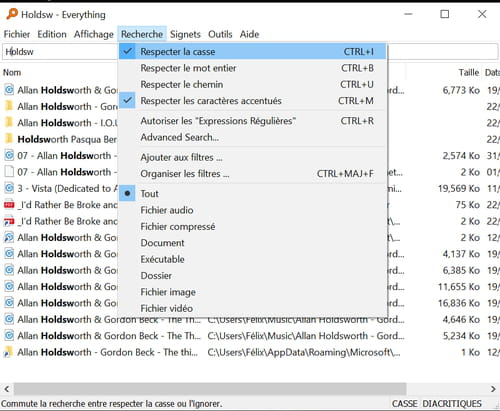Image resolution: width=500 pixels, height=411 pixels.
Task: Open the Aide menu
Action: click(x=249, y=34)
